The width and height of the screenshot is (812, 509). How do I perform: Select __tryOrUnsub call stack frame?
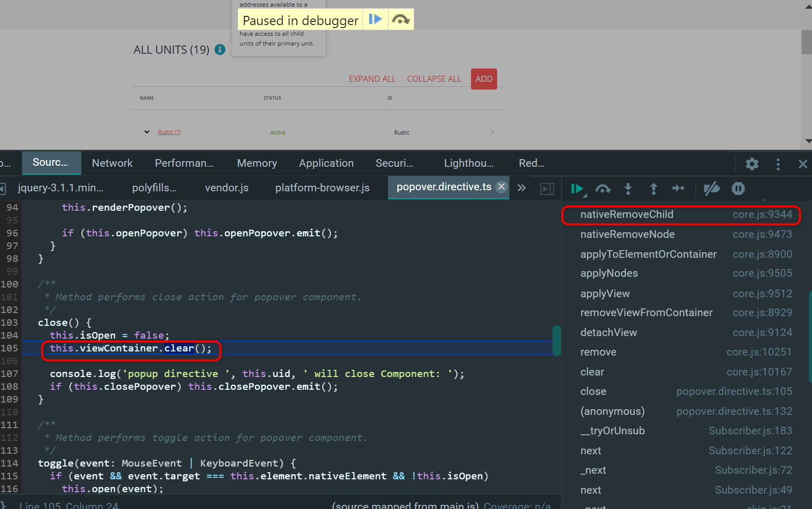click(686, 431)
